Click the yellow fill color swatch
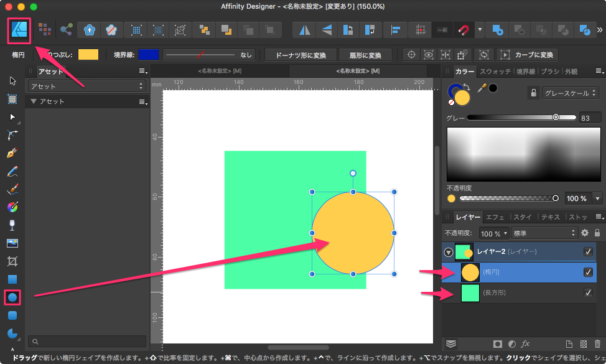The width and height of the screenshot is (606, 364). tap(88, 55)
